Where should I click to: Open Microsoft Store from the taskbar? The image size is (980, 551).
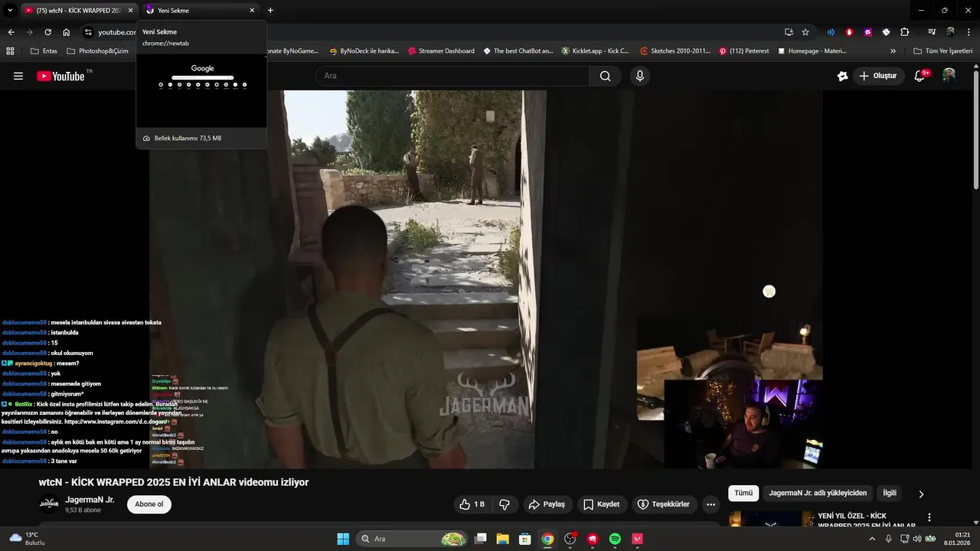coord(524,539)
